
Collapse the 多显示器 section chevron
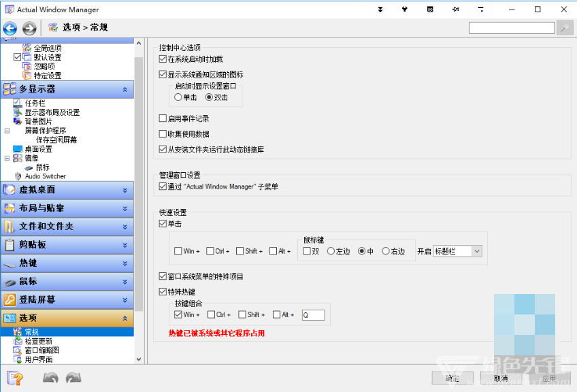(x=125, y=89)
